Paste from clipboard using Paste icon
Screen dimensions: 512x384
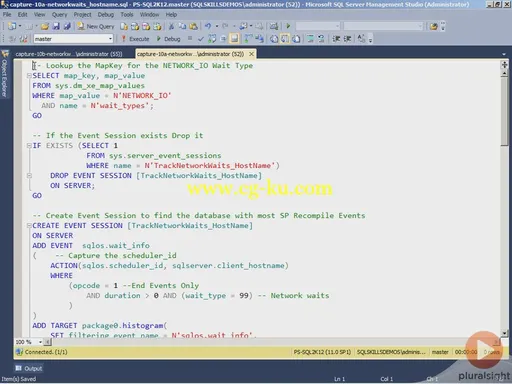pos(193,26)
